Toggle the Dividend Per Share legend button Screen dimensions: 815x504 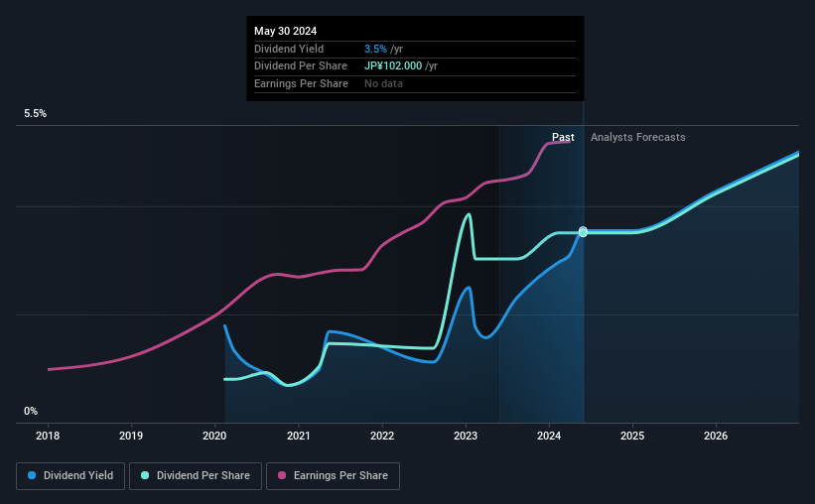click(x=196, y=476)
